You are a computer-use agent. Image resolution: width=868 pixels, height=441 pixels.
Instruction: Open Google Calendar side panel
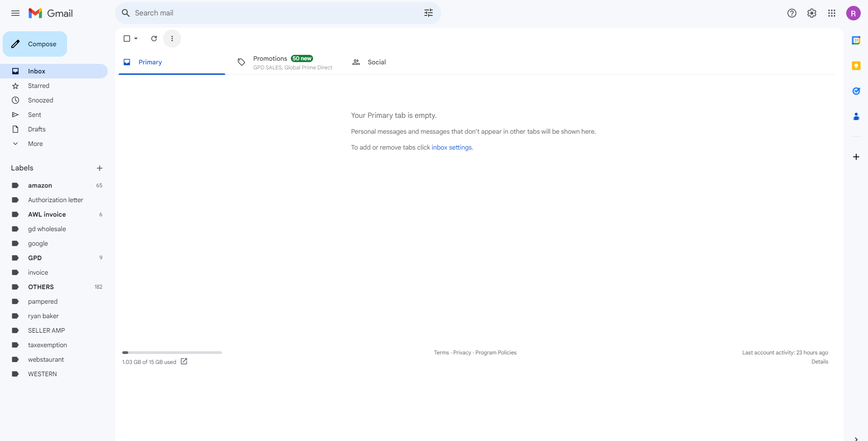pyautogui.click(x=856, y=40)
